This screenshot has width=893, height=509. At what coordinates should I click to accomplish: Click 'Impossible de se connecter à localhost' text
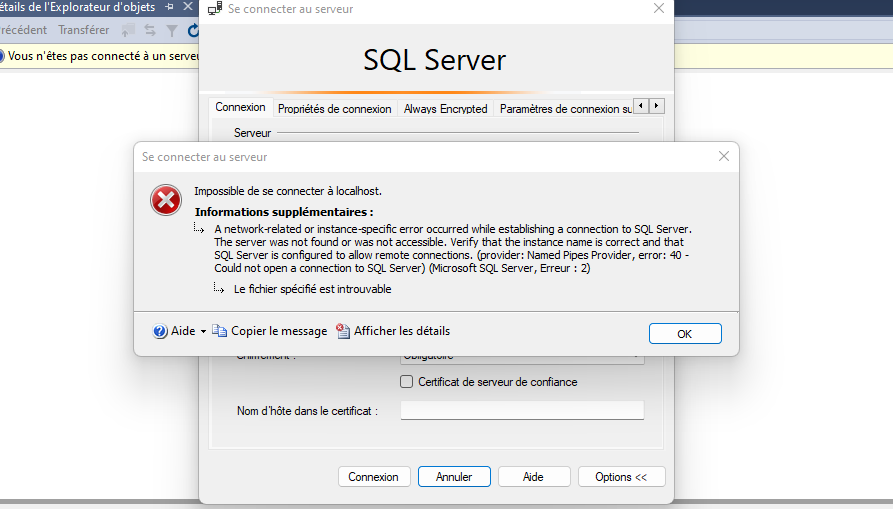pos(288,191)
